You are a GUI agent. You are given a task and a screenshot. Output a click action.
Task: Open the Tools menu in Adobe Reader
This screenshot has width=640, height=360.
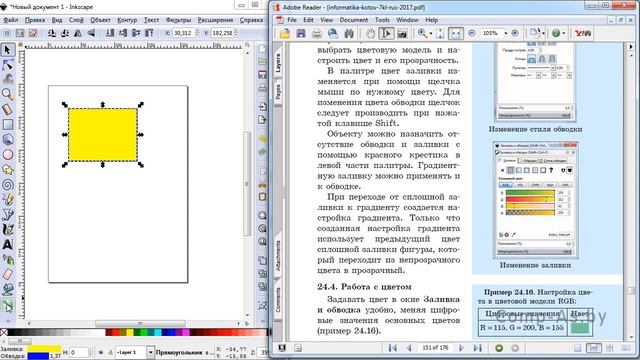tap(382, 20)
